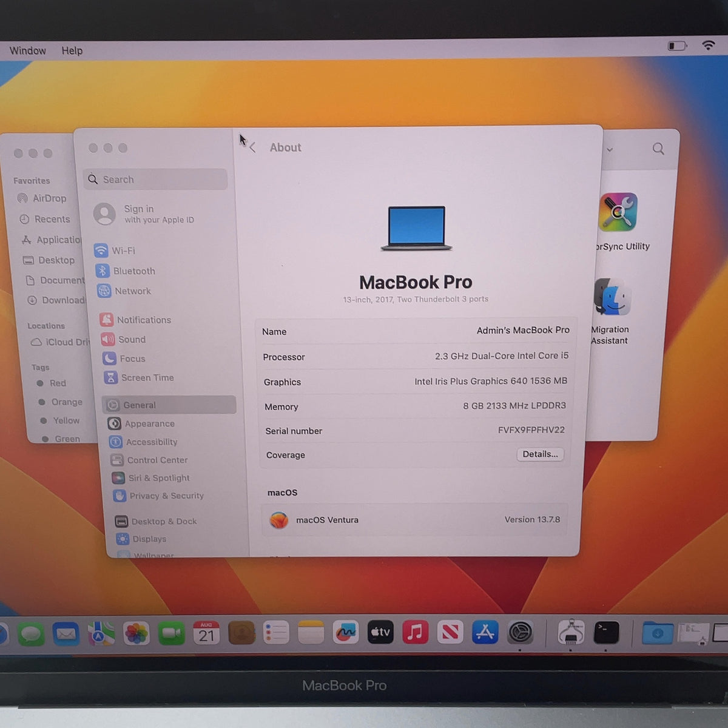Open Mail from the Dock

coord(66,634)
